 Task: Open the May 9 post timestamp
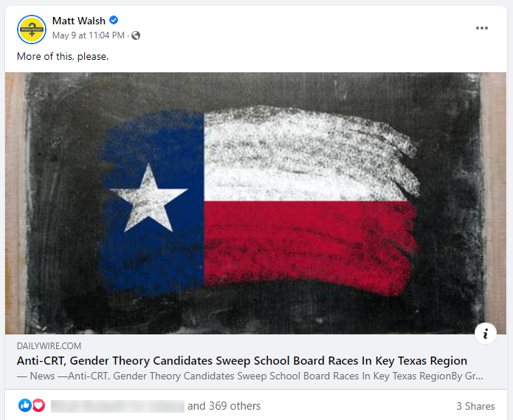pos(88,35)
